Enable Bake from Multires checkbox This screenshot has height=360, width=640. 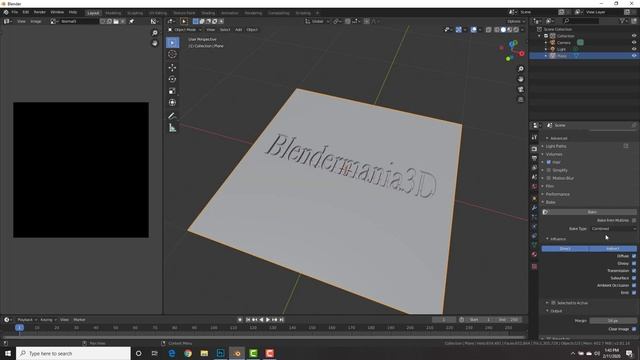tap(634, 220)
